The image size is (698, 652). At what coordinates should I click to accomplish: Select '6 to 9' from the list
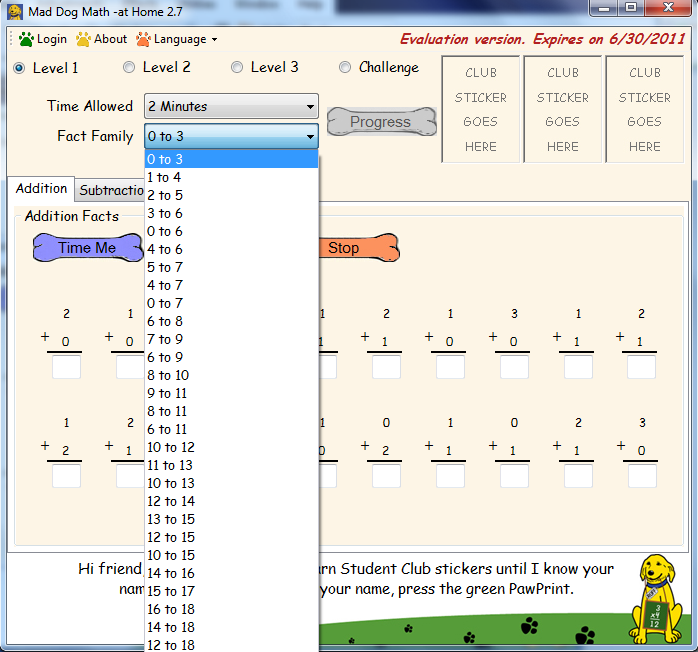click(231, 357)
